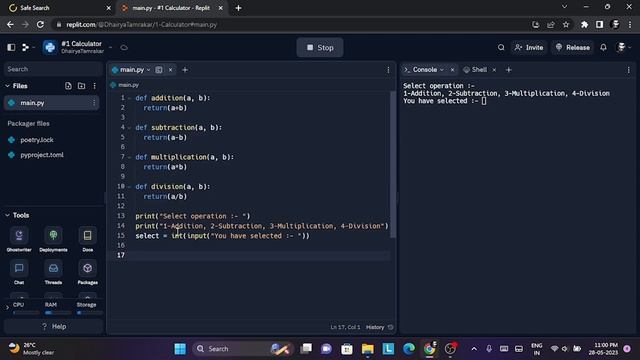Click the cloud sync status icon
The height and width of the screenshot is (360, 640).
click(124, 48)
